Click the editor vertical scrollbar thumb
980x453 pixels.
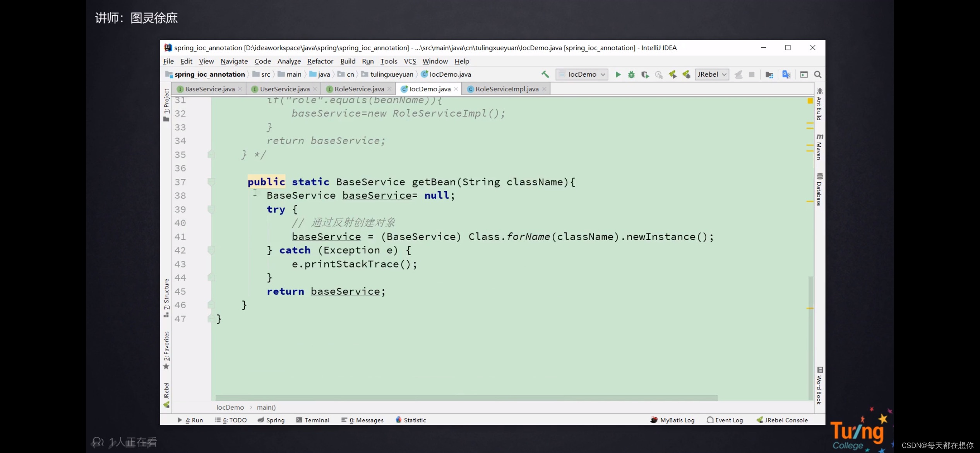coord(810,338)
